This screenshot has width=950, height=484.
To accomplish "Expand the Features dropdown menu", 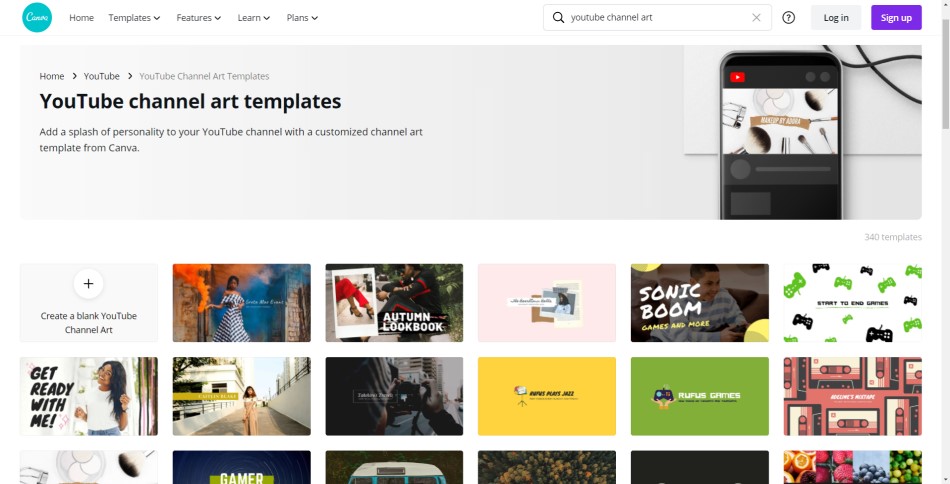I will pyautogui.click(x=199, y=18).
